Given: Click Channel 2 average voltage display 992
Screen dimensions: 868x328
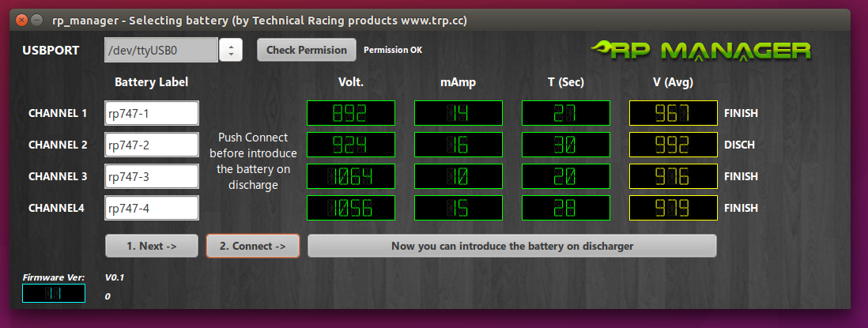Looking at the screenshot, I should click(x=674, y=145).
